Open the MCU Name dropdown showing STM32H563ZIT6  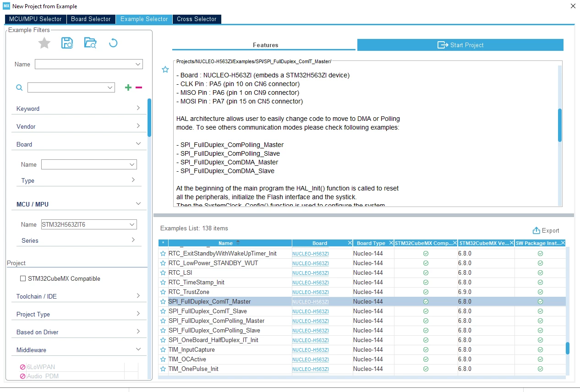[x=89, y=224]
